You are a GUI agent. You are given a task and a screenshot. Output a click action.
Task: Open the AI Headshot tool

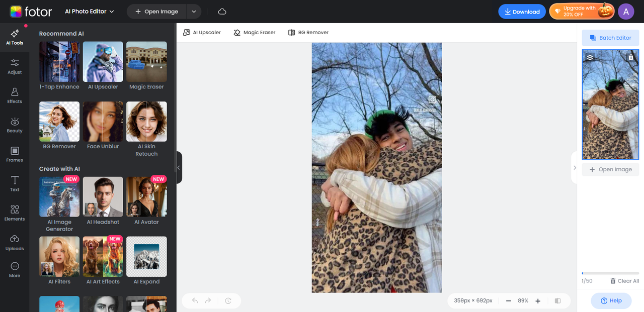103,200
